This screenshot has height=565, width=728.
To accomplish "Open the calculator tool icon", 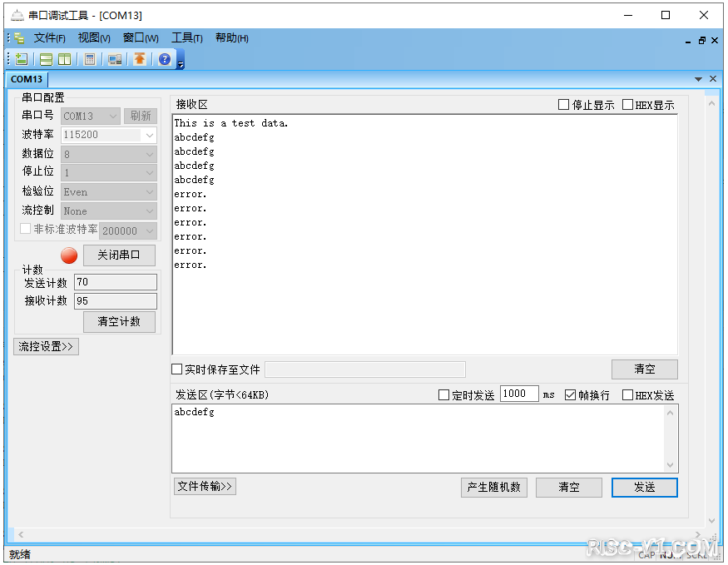I will coord(90,58).
